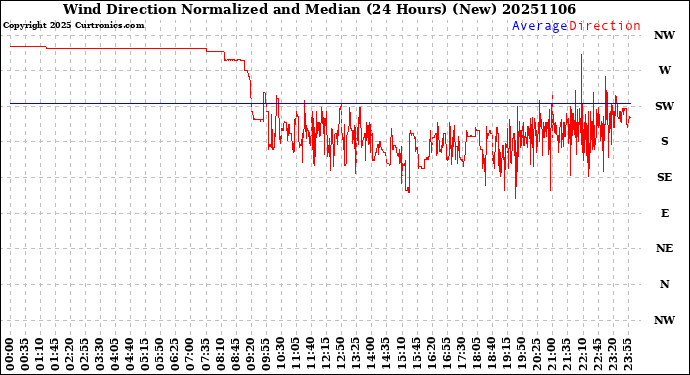The image size is (690, 375).
Task: Click the 'SE' axis label
Action: tap(664, 177)
